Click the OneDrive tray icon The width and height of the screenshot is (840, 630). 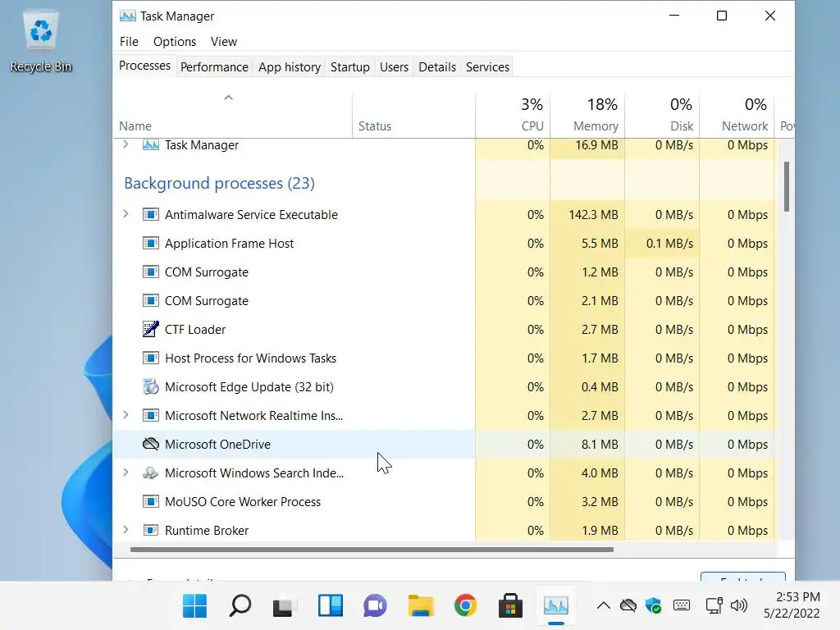628,606
